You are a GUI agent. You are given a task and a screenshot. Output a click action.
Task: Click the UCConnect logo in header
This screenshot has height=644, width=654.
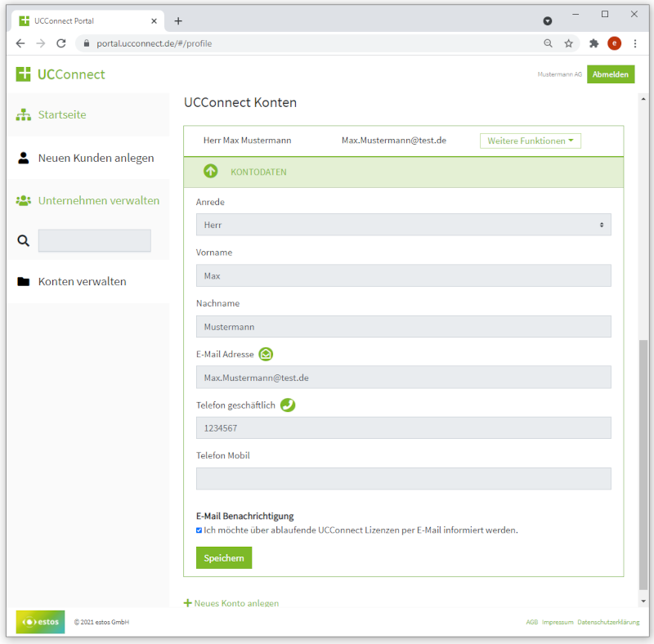(60, 74)
